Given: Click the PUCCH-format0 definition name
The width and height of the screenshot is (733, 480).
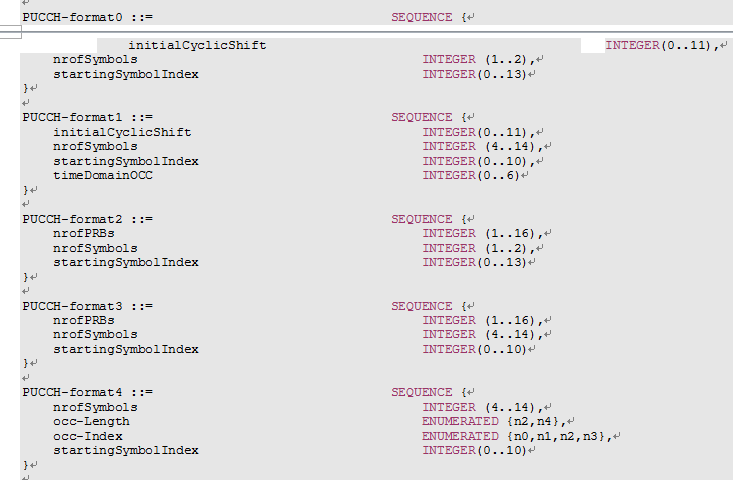Looking at the screenshot, I should 76,17.
